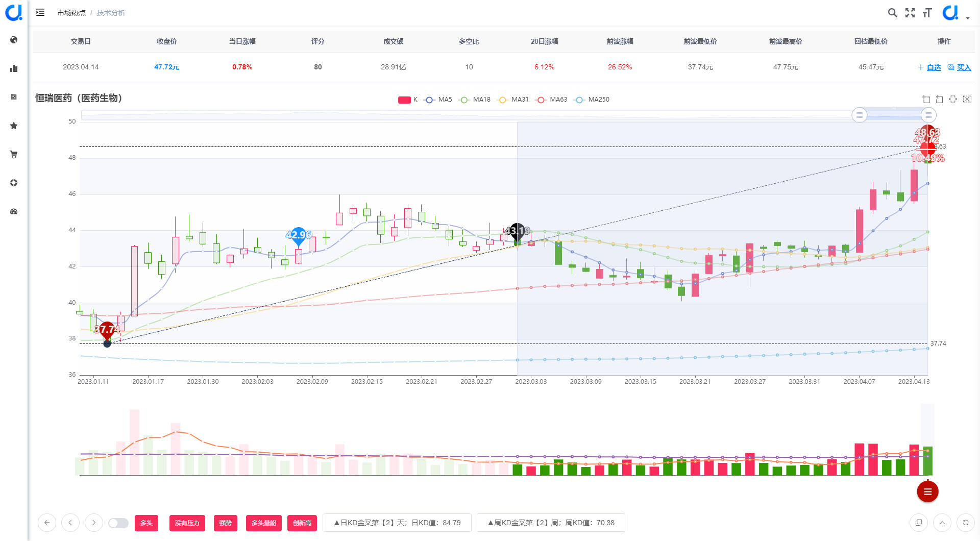Click the 交易日 column header
The height and width of the screenshot is (541, 980).
pyautogui.click(x=81, y=41)
